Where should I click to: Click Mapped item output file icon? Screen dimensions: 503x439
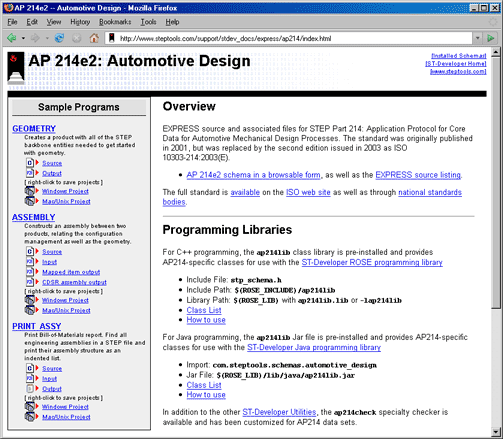click(30, 272)
